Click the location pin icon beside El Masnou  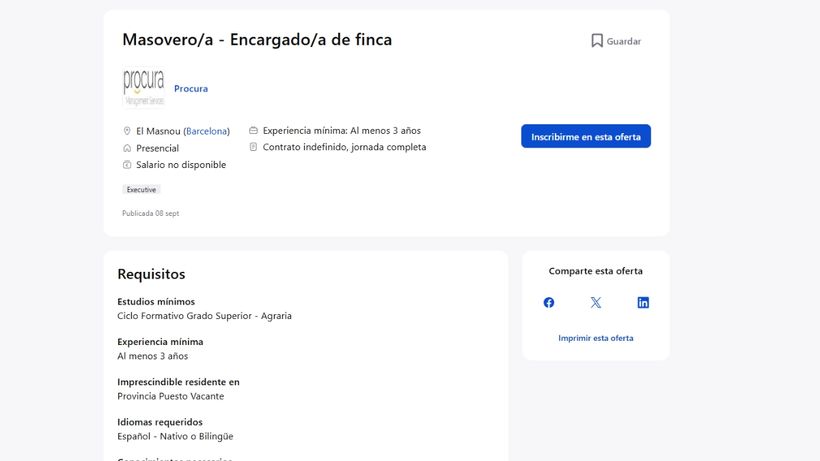127,131
